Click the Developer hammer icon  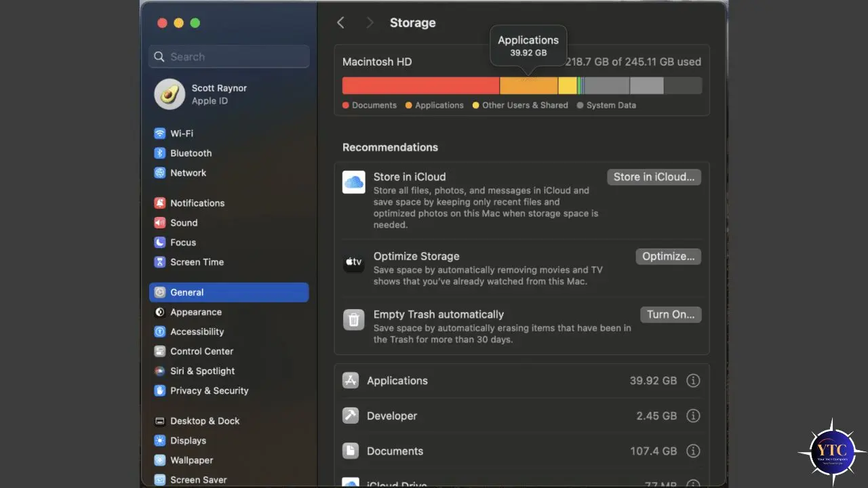point(351,415)
